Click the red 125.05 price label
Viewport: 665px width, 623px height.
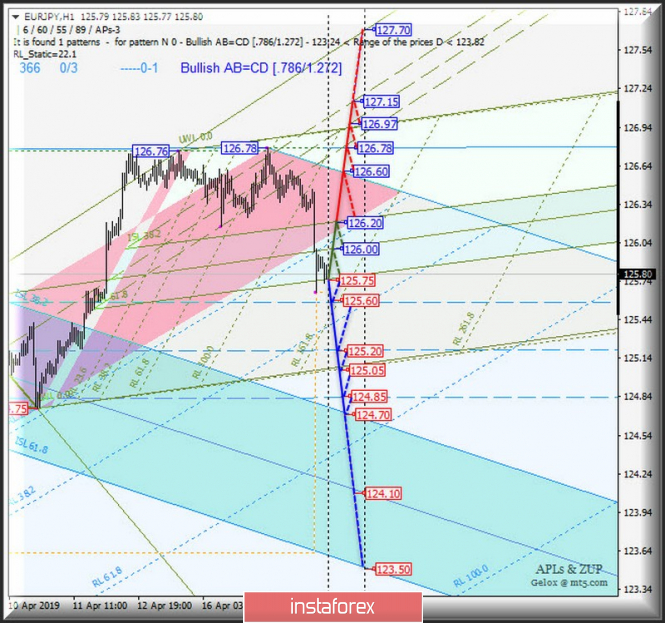[367, 370]
